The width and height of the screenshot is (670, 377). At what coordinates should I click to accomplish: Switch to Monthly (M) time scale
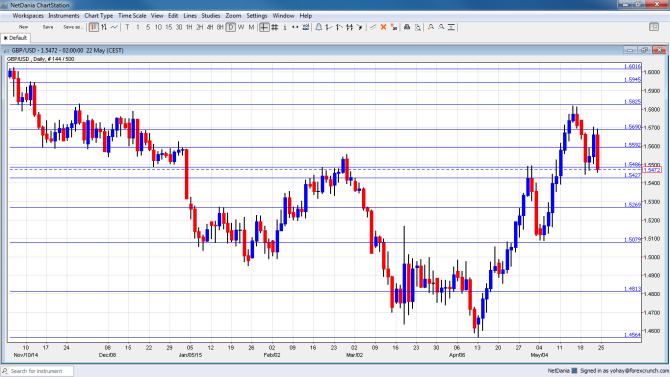pyautogui.click(x=251, y=27)
